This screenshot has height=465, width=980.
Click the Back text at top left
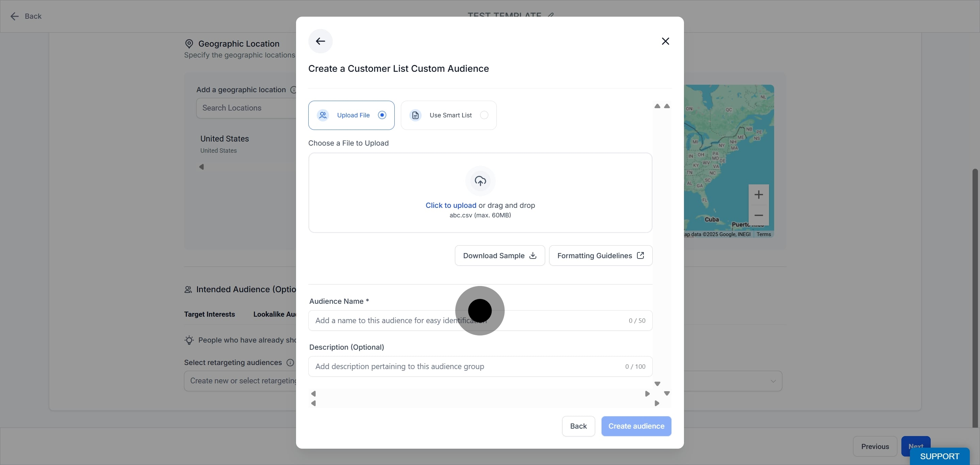pyautogui.click(x=33, y=16)
